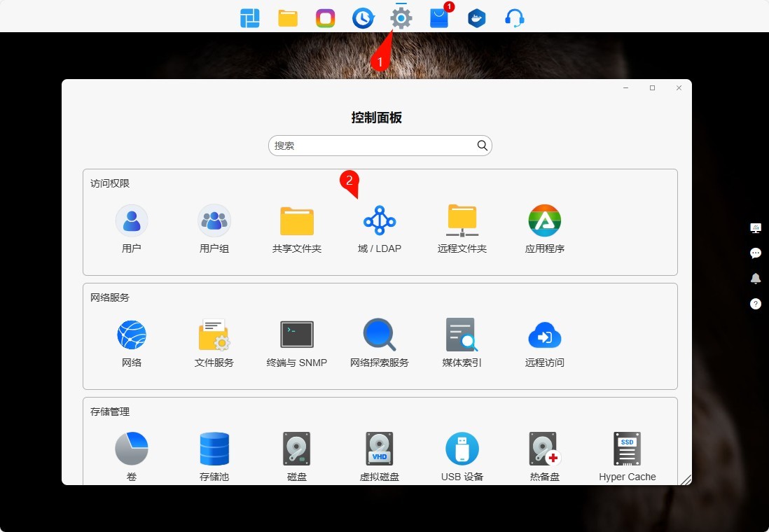
Task: Open the app store bag icon with badge
Action: [x=439, y=18]
